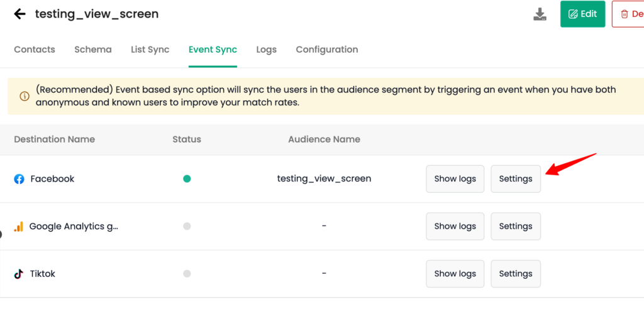644x309 pixels.
Task: Show logs for Facebook destination
Action: pyautogui.click(x=455, y=179)
